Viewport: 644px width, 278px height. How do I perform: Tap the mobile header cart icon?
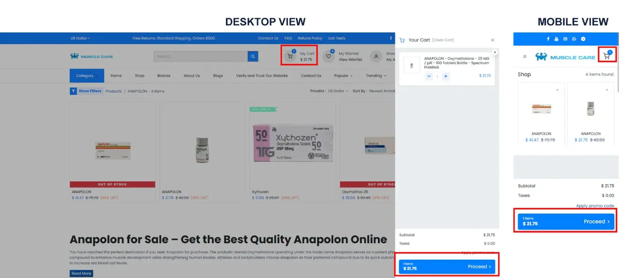pos(606,56)
